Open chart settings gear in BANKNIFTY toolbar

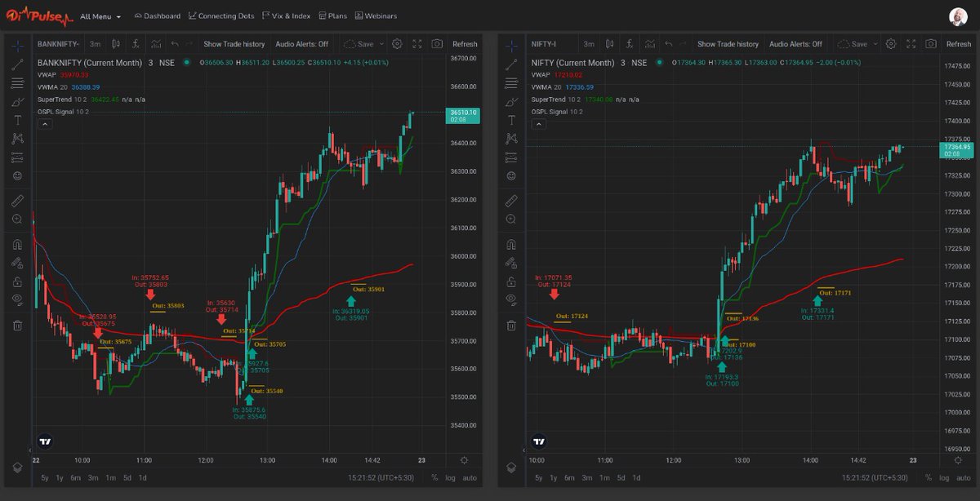397,44
